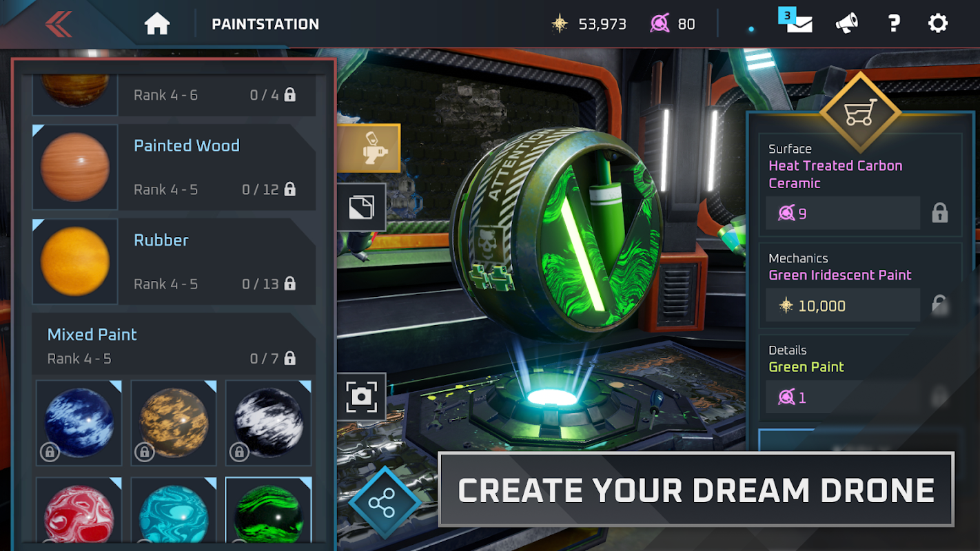Viewport: 980px width, 551px height.
Task: Open the settings gear
Action: [x=938, y=24]
